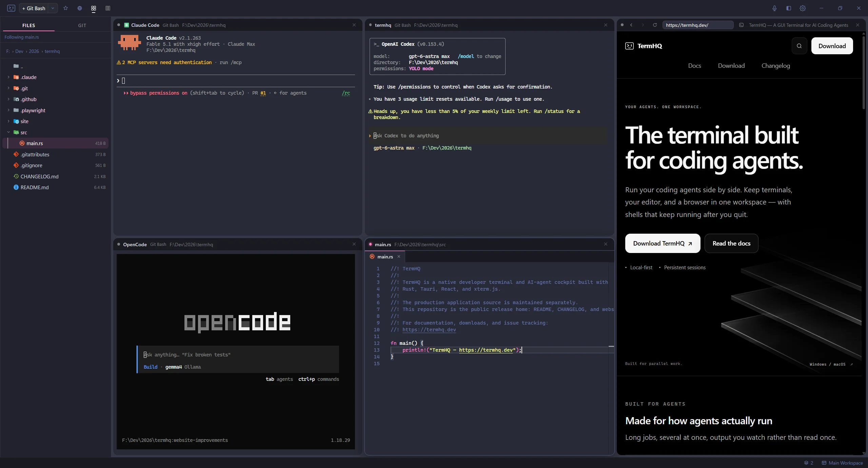This screenshot has width=868, height=468.
Task: Click the https://termhq.dev link on code line 10
Action: coord(429,330)
